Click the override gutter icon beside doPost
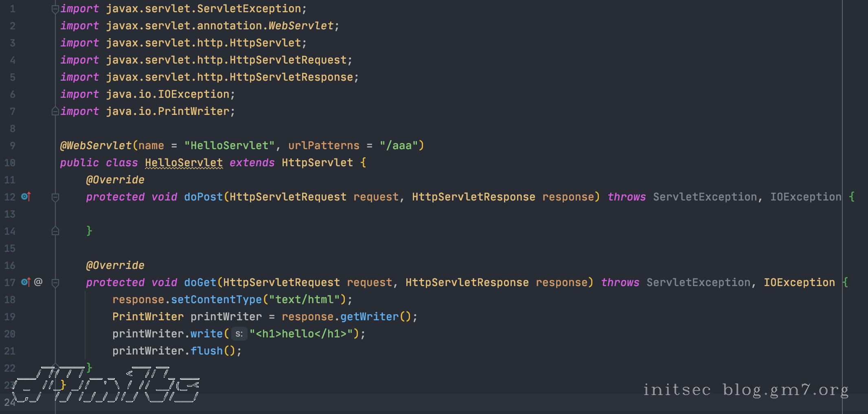 [x=26, y=197]
